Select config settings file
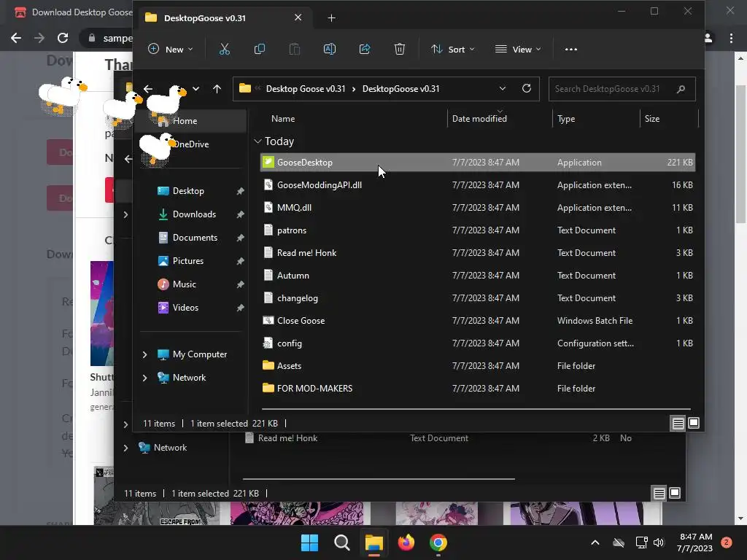The image size is (747, 560). pos(478,343)
